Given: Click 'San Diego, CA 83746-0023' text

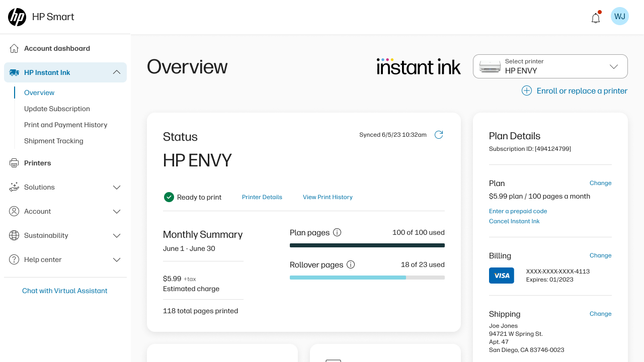Looking at the screenshot, I should coord(527,350).
